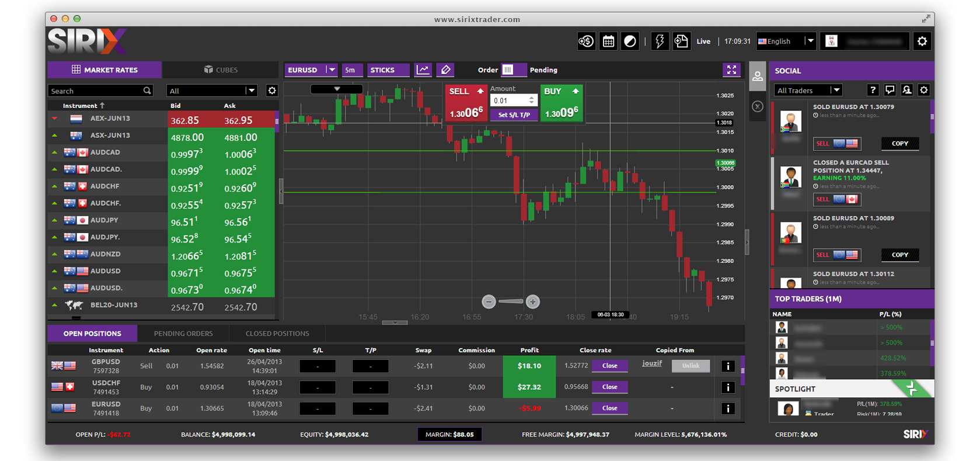Click the chart fullscreen expand icon
The height and width of the screenshot is (461, 980).
pos(731,70)
